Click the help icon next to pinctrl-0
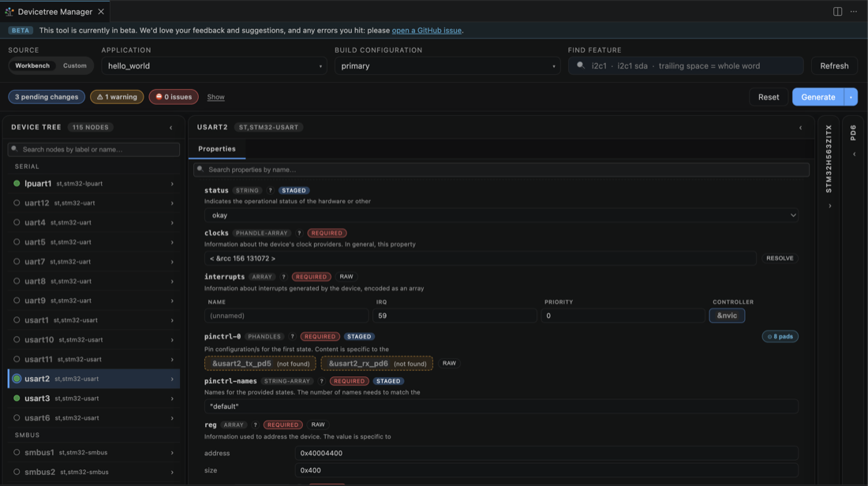The height and width of the screenshot is (486, 868). (292, 337)
